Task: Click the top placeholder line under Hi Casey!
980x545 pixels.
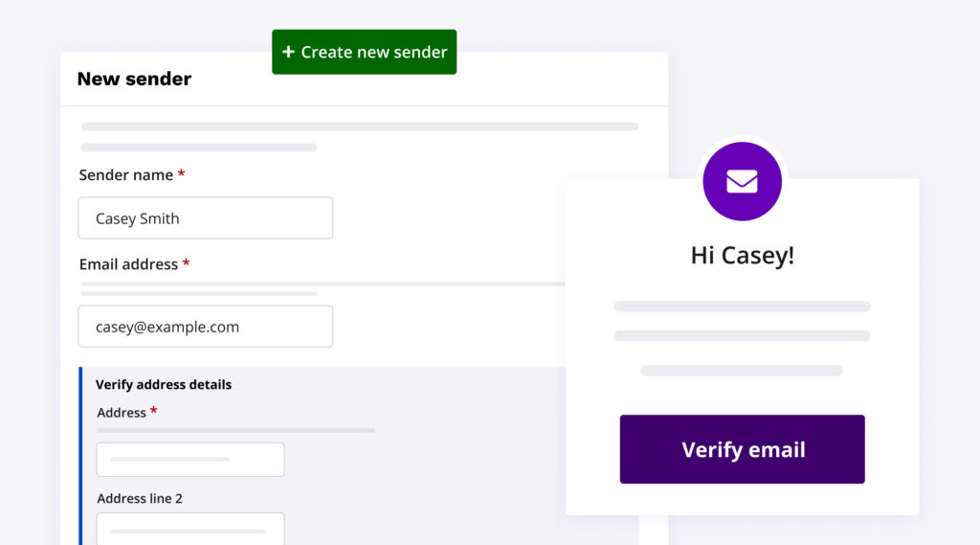Action: 742,307
